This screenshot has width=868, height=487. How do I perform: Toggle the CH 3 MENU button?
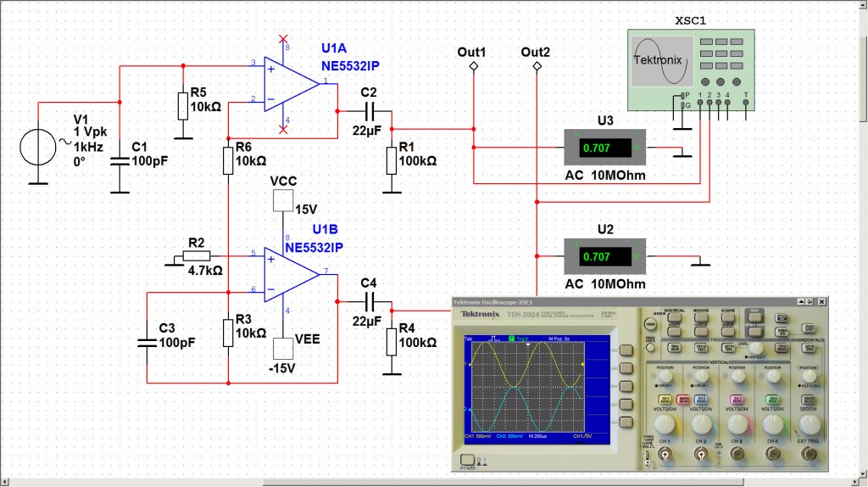737,399
